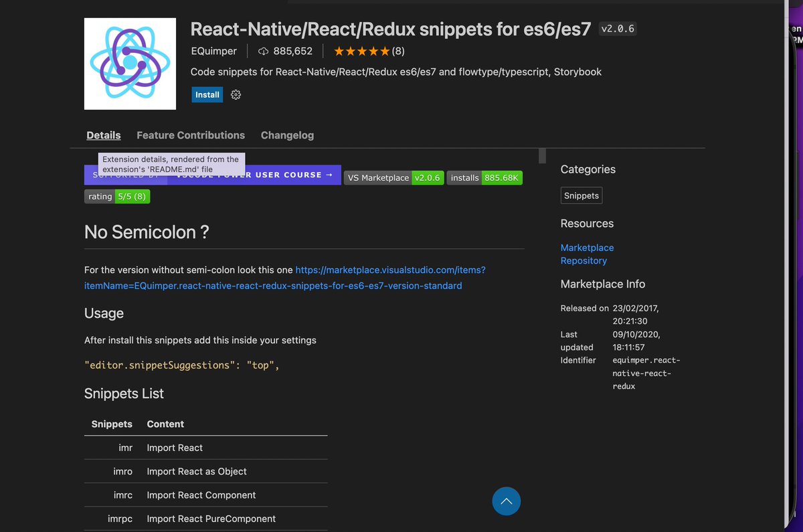
Task: Open the extension gear settings menu
Action: click(x=236, y=95)
